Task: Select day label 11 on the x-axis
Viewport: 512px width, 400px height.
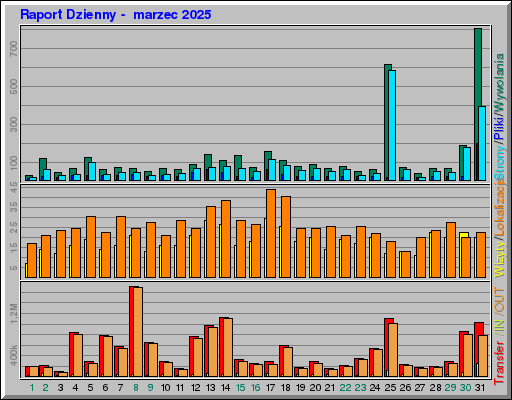Action: tap(180, 388)
